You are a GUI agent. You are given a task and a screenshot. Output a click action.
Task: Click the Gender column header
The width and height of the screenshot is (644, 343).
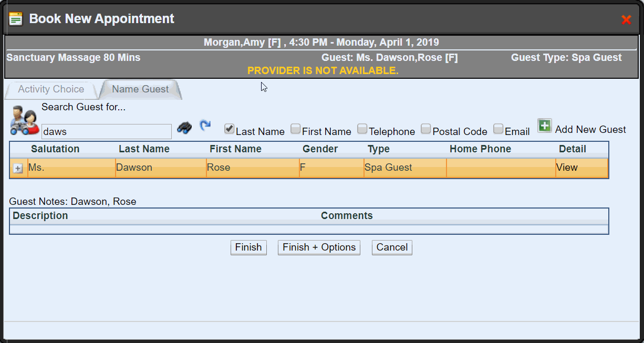[x=320, y=149]
